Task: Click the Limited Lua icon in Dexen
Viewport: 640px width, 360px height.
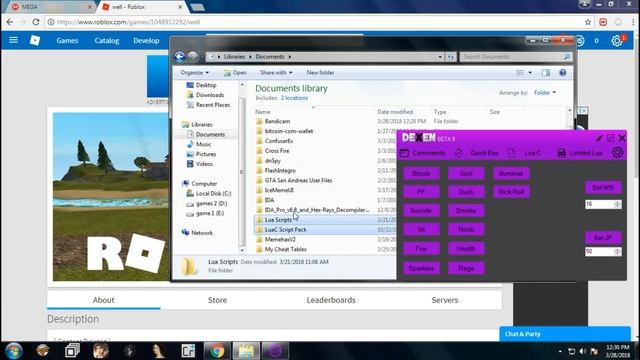Action: pos(561,153)
